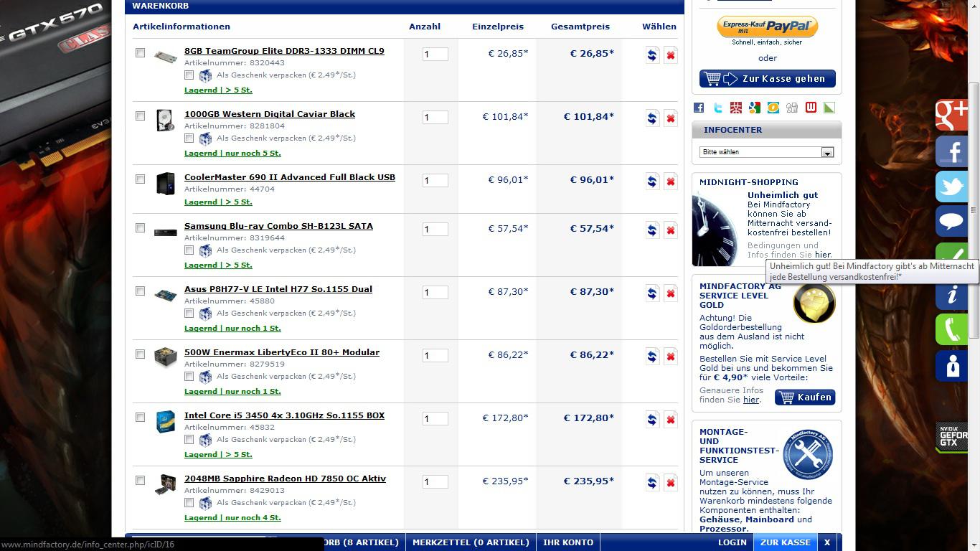Open the person sidebar button

coord(952,365)
